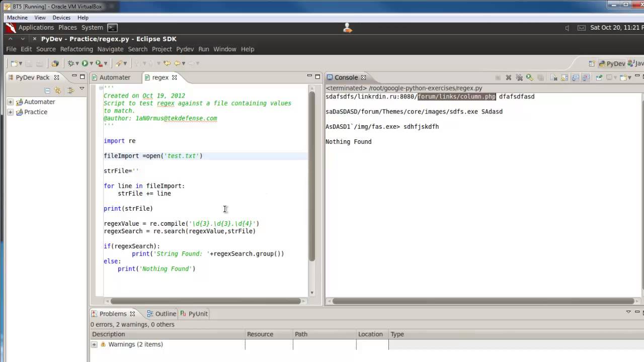
Task: Click the 'Nothing Found' console output line
Action: point(348,142)
